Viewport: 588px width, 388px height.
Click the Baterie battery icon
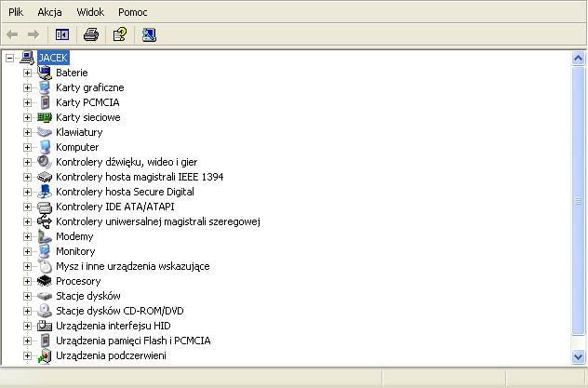[x=45, y=73]
